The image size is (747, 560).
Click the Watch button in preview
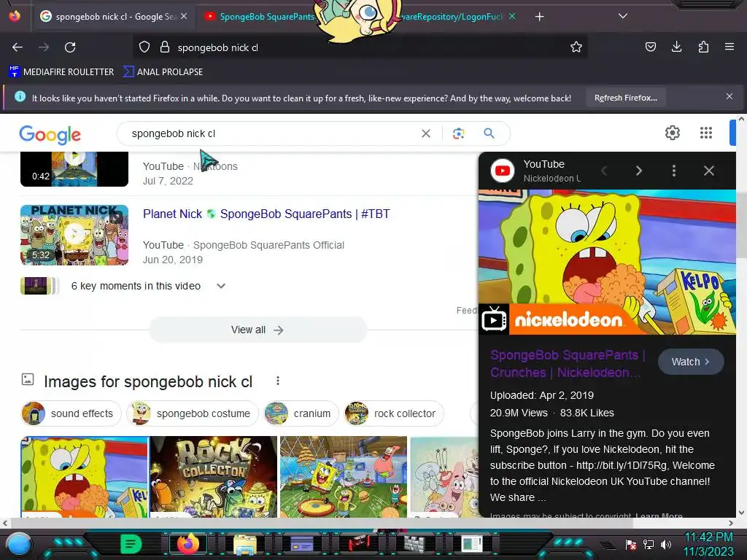coord(691,362)
